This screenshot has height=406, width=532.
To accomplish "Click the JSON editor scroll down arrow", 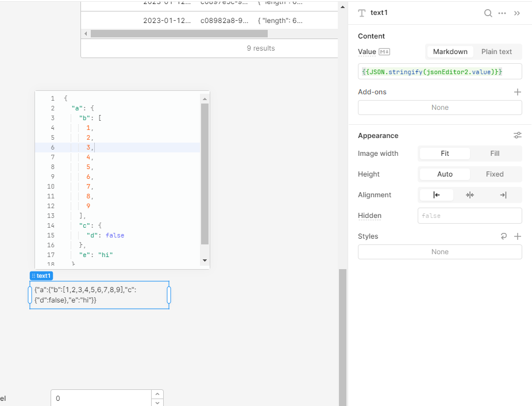I will [205, 261].
